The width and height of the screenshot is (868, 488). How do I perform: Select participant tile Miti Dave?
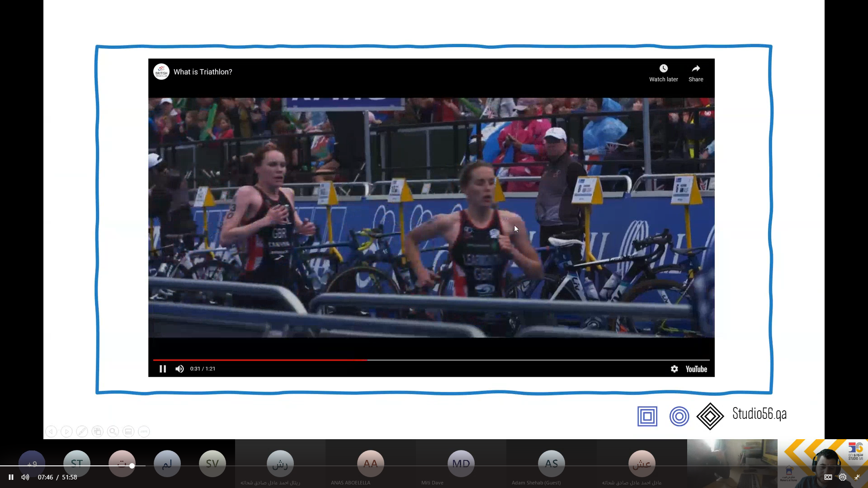461,464
